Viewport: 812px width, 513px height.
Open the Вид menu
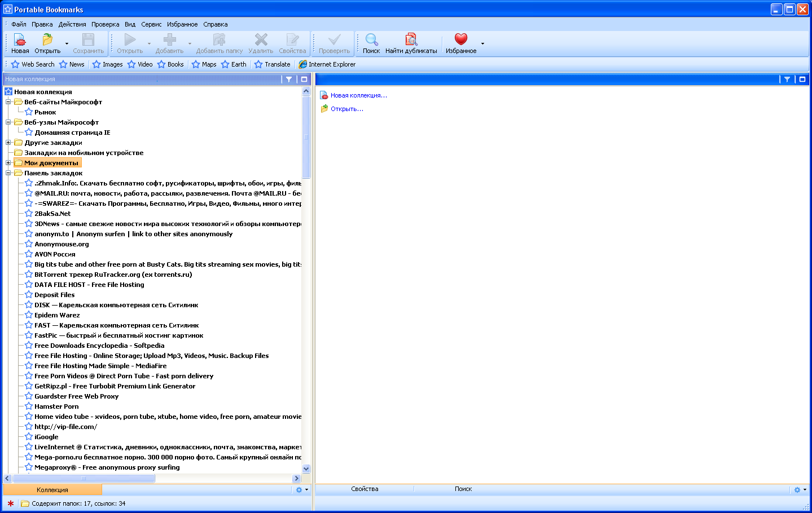[130, 24]
